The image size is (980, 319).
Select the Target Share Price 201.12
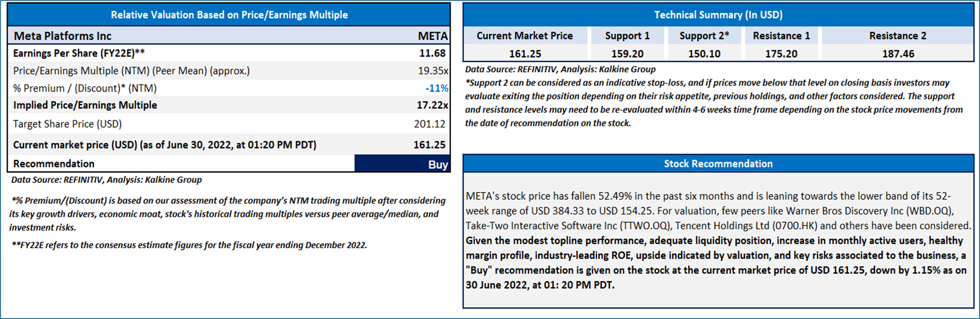[429, 124]
